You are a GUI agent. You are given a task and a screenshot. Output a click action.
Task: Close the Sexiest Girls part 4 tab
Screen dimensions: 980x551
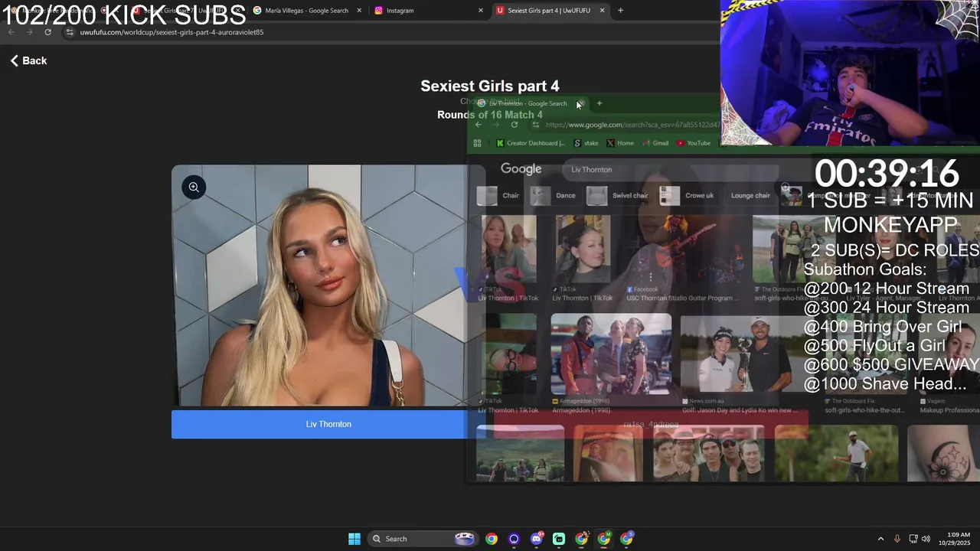[x=602, y=11]
